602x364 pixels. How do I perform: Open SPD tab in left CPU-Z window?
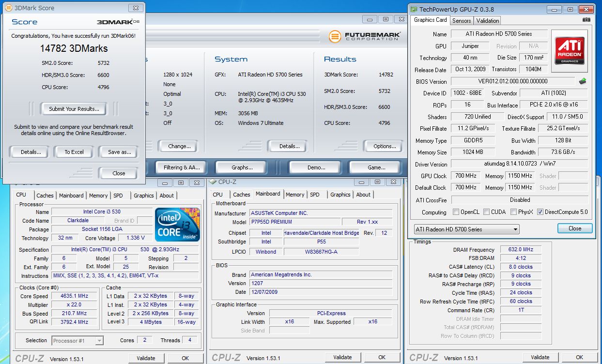tap(118, 196)
